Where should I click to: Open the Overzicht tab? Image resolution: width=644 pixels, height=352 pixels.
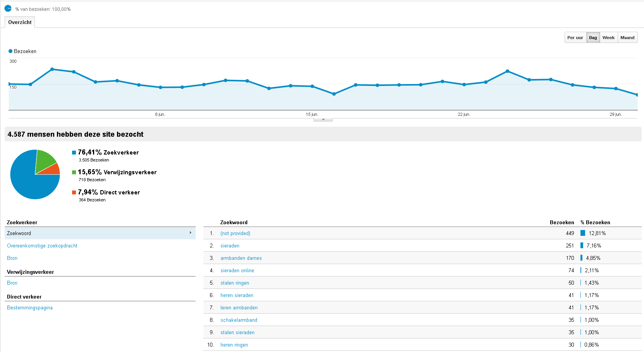point(20,22)
